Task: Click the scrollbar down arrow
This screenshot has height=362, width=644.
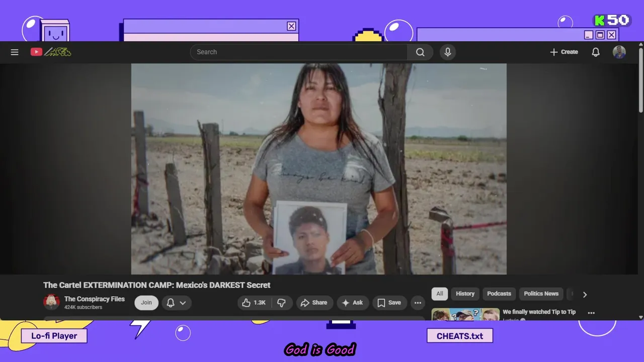Action: point(640,317)
